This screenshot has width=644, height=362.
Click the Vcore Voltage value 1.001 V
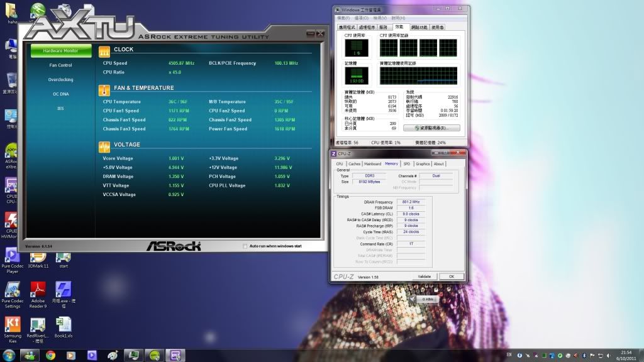(x=176, y=158)
